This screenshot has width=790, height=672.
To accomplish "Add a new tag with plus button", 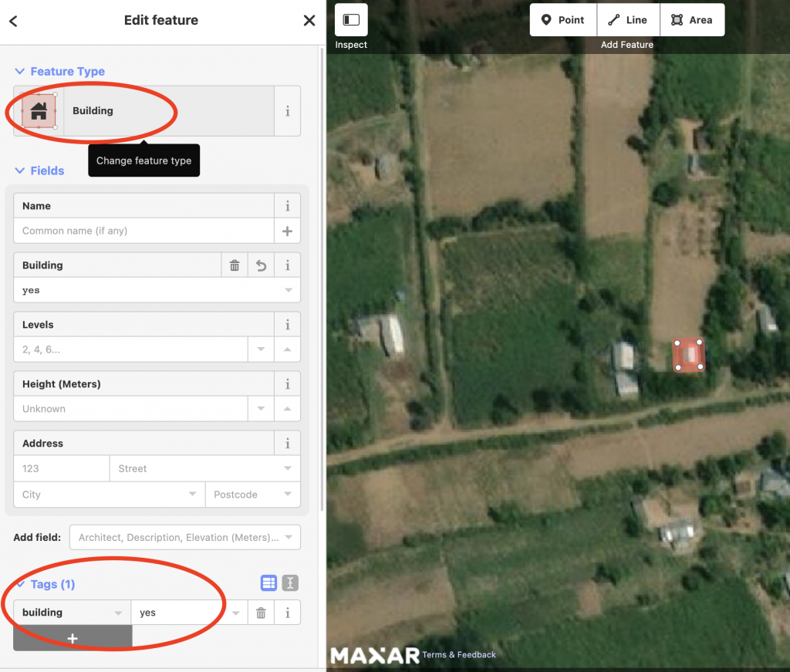I will pos(73,638).
